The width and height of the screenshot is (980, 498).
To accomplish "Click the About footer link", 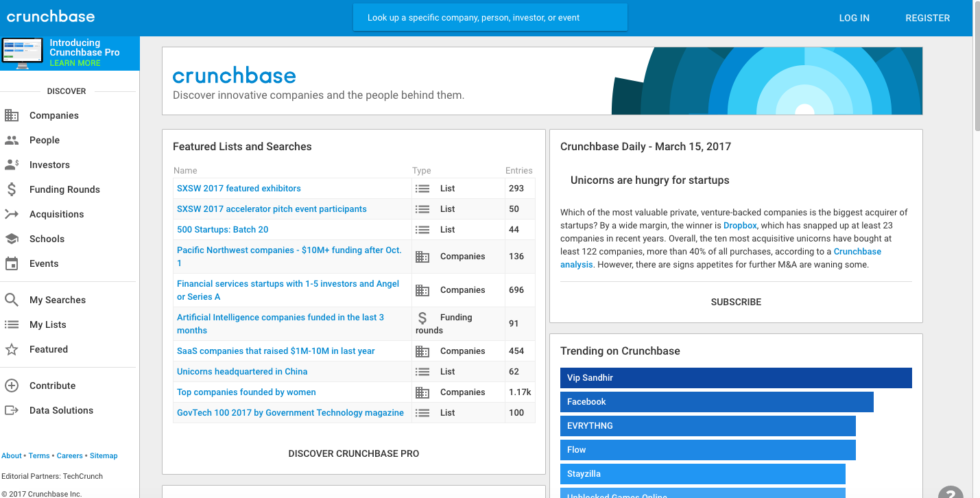I will (12, 455).
